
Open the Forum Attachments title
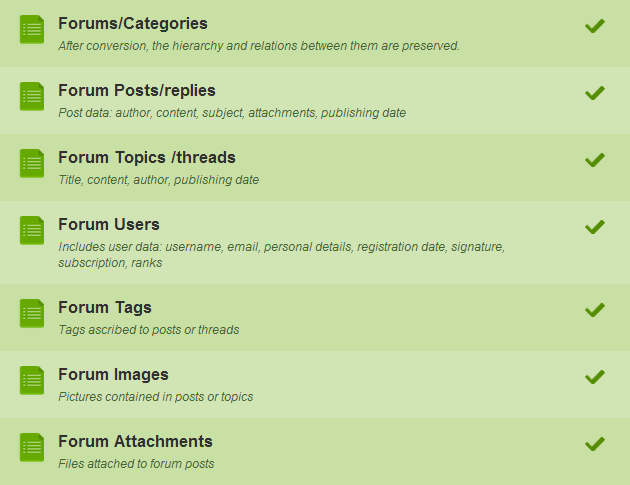coord(135,441)
